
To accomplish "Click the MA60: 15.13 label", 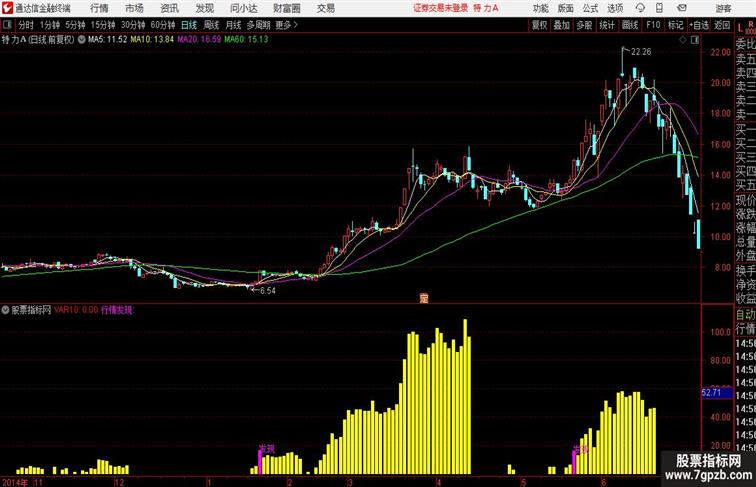I will coord(246,40).
